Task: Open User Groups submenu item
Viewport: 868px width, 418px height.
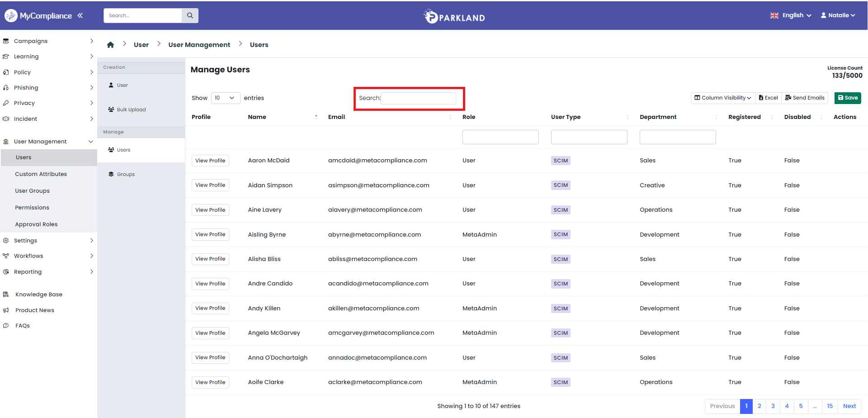Action: point(32,191)
